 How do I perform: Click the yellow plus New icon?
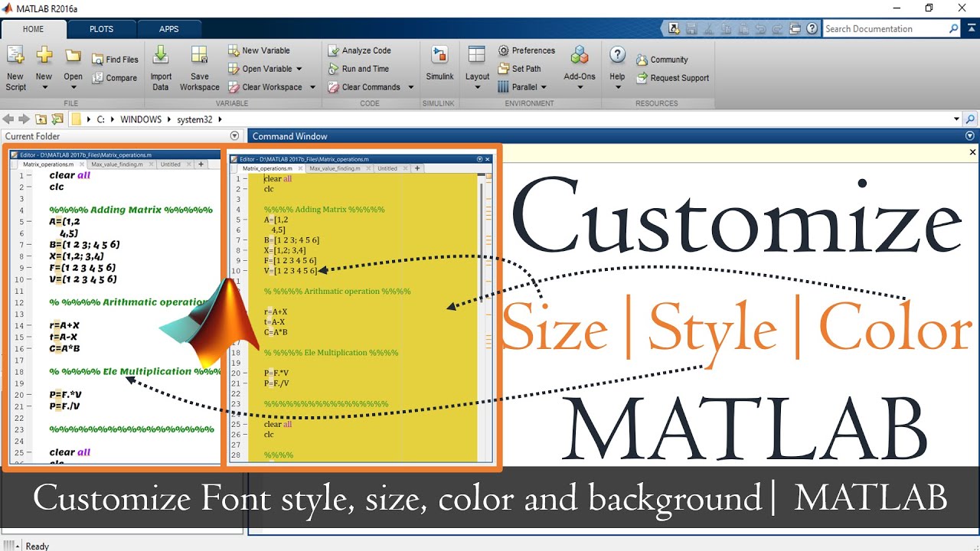[x=44, y=55]
